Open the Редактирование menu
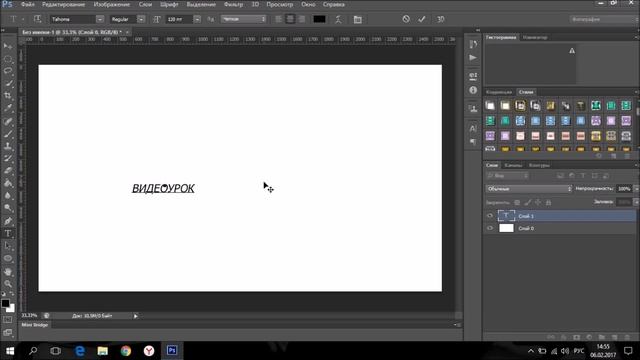 tap(63, 4)
